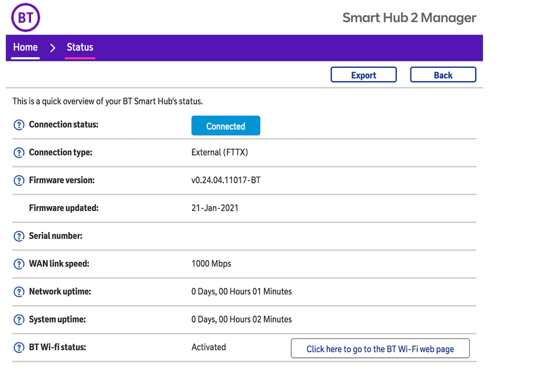Click the help icon for BT Wi-fi status

click(x=19, y=348)
